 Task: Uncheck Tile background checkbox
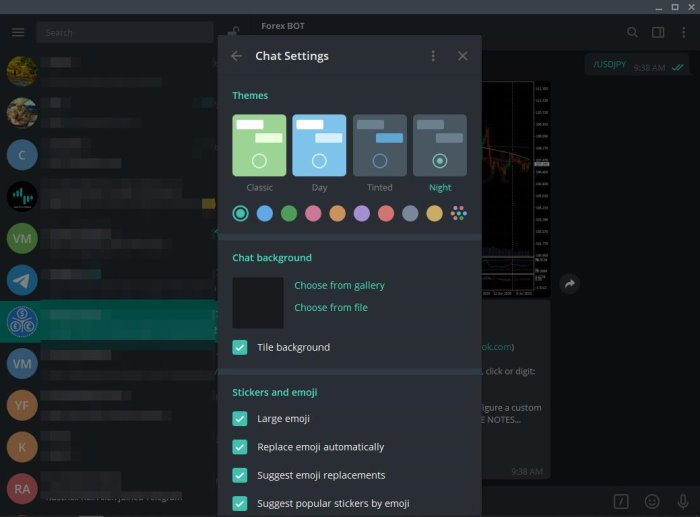pos(240,347)
